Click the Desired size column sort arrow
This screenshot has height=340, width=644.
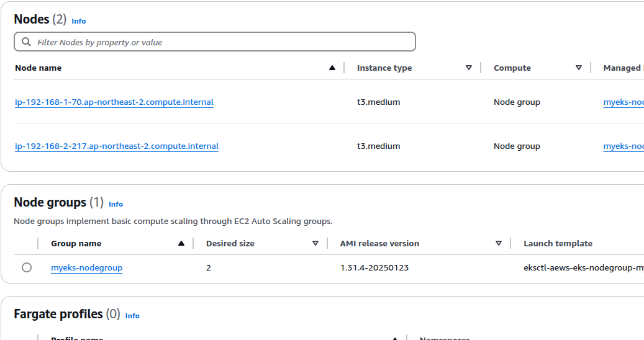coord(315,244)
